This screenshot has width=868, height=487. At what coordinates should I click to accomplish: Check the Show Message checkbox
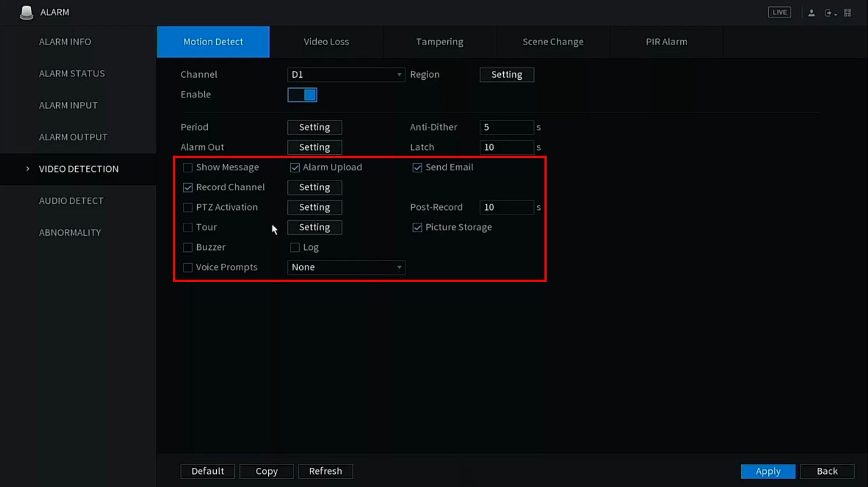point(188,167)
